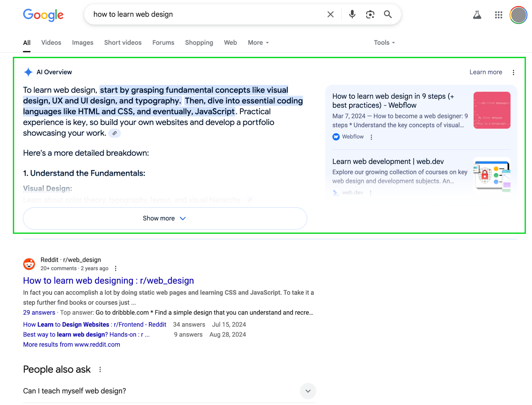The height and width of the screenshot is (405, 532).
Task: Open Search Labs via the flask icon
Action: 477,15
